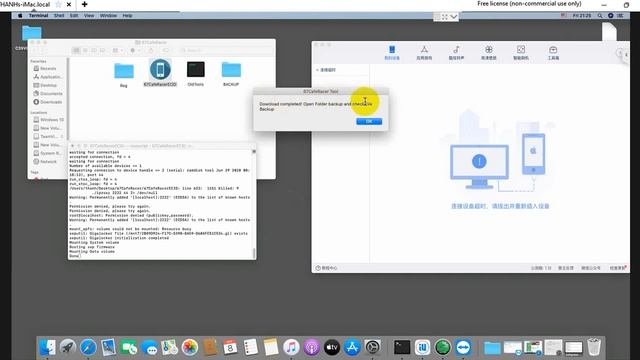Open the View menu
The width and height of the screenshot is (640, 360).
pyautogui.click(x=89, y=16)
